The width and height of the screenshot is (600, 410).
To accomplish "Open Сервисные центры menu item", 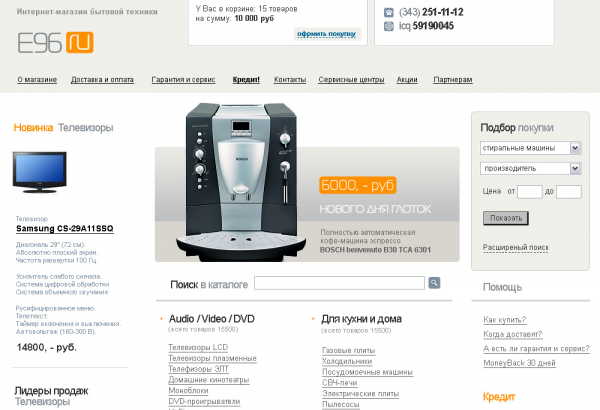I will pyautogui.click(x=351, y=80).
